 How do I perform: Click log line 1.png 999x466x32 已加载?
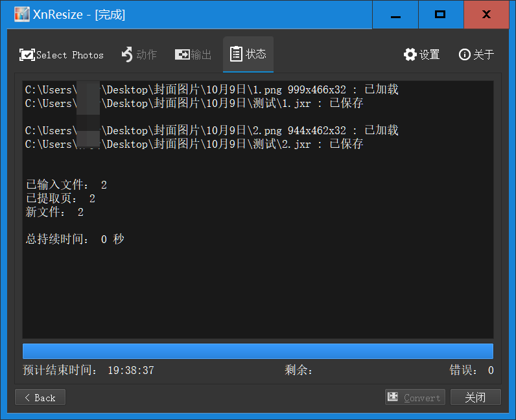click(211, 89)
